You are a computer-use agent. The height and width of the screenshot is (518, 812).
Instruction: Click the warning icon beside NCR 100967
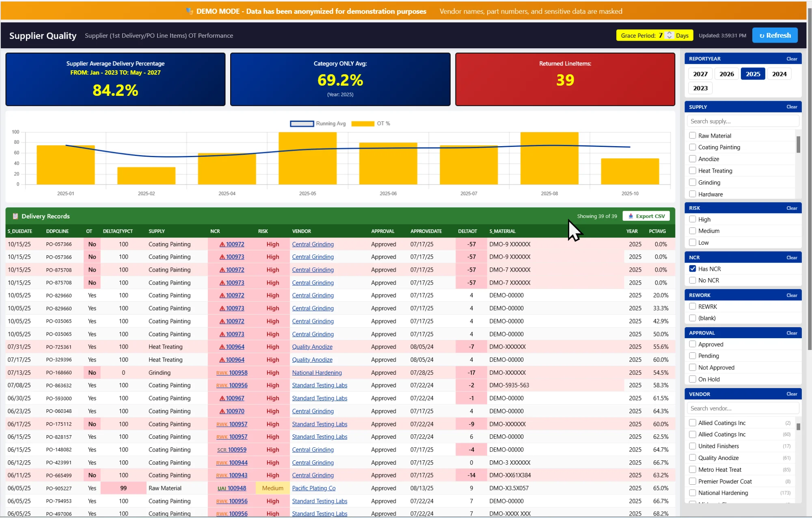point(222,399)
